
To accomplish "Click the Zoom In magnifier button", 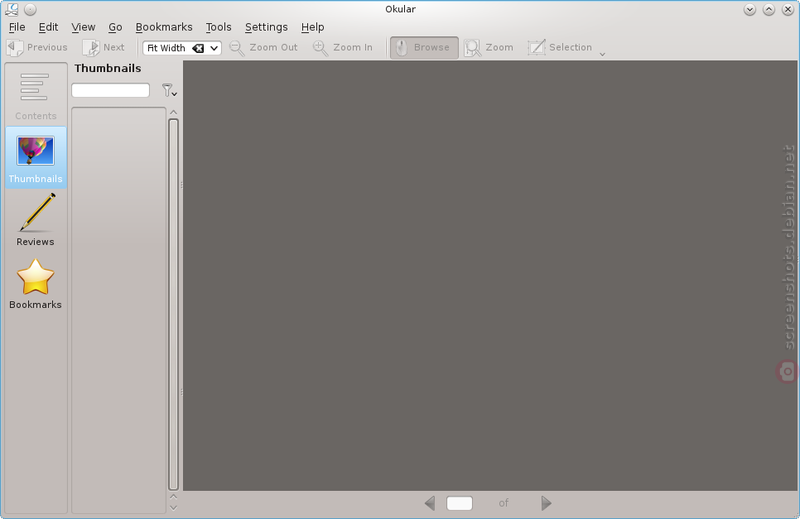I will click(342, 47).
